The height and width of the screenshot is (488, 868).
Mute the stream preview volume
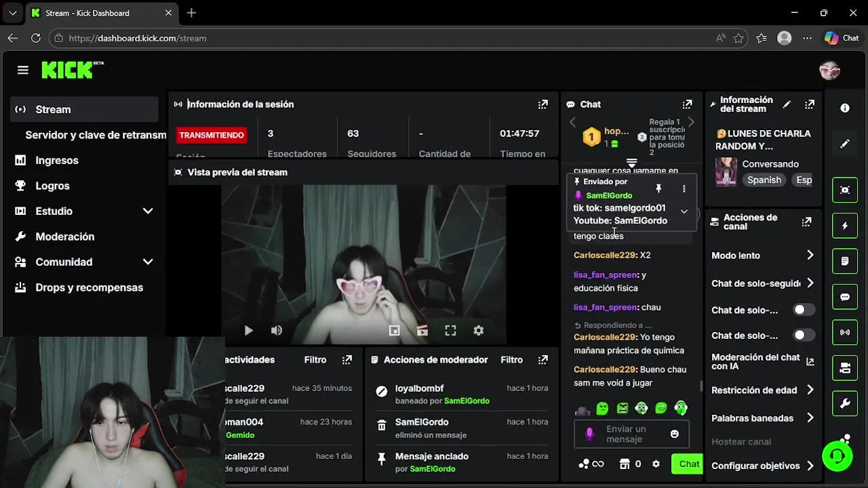[x=277, y=331]
